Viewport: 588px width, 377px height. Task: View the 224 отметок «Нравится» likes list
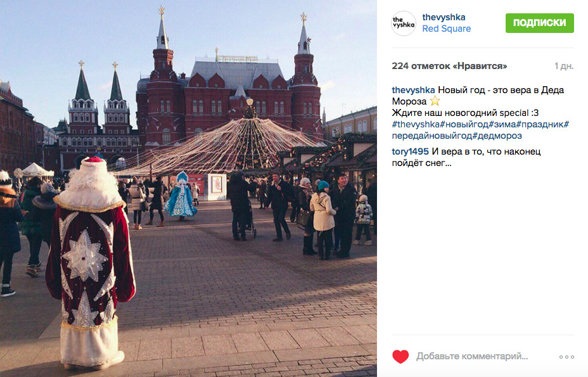tap(449, 66)
